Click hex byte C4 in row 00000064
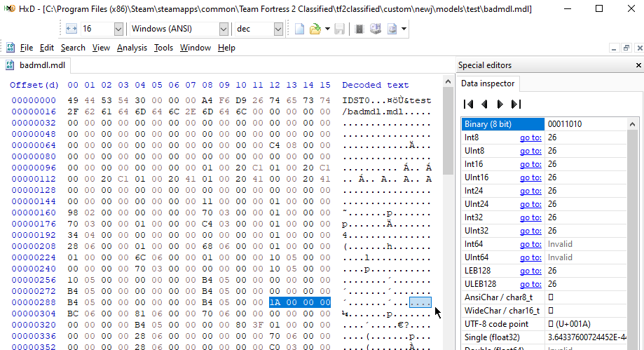This screenshot has height=350, width=644. pos(275,145)
